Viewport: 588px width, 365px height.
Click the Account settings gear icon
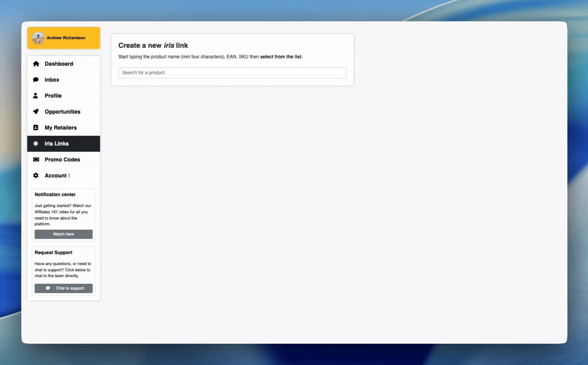click(x=36, y=175)
